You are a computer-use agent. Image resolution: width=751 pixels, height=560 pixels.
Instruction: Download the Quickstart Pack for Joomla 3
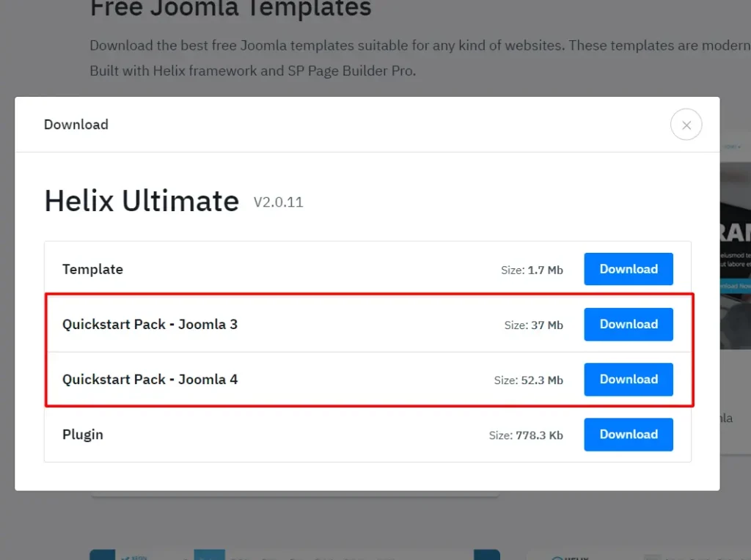pyautogui.click(x=628, y=324)
